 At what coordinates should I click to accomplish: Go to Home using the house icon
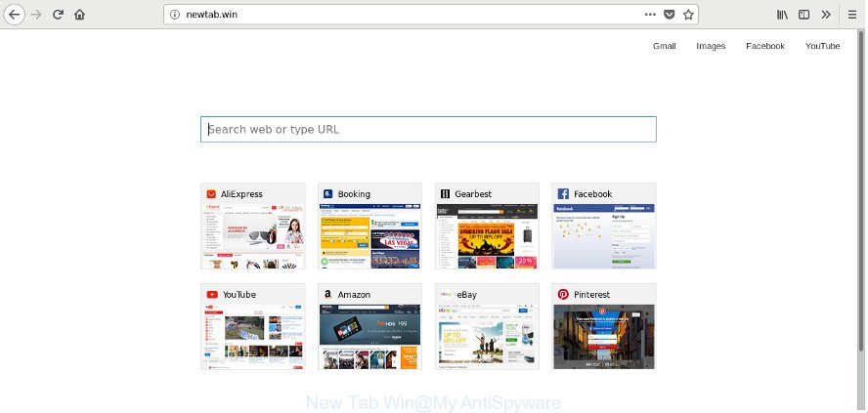point(80,15)
